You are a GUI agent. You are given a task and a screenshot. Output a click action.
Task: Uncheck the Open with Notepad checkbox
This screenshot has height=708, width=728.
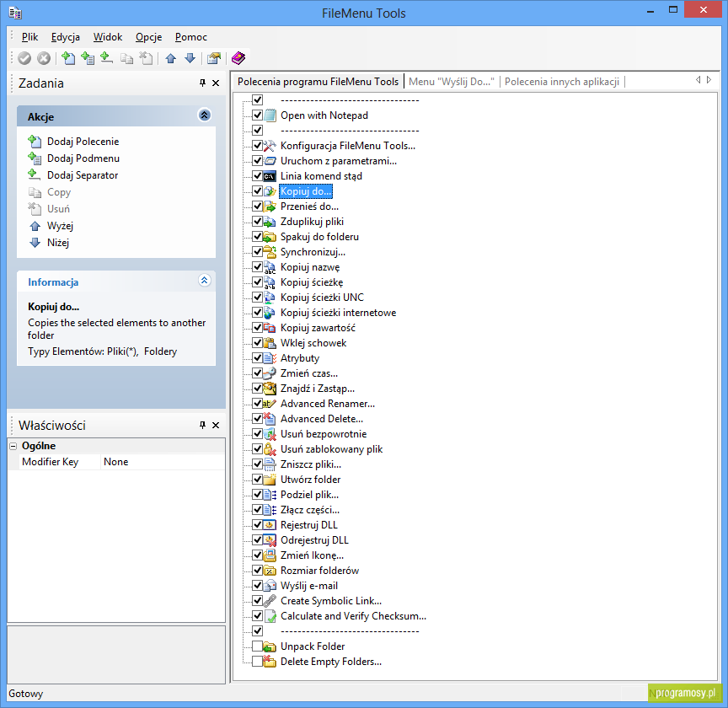point(257,115)
